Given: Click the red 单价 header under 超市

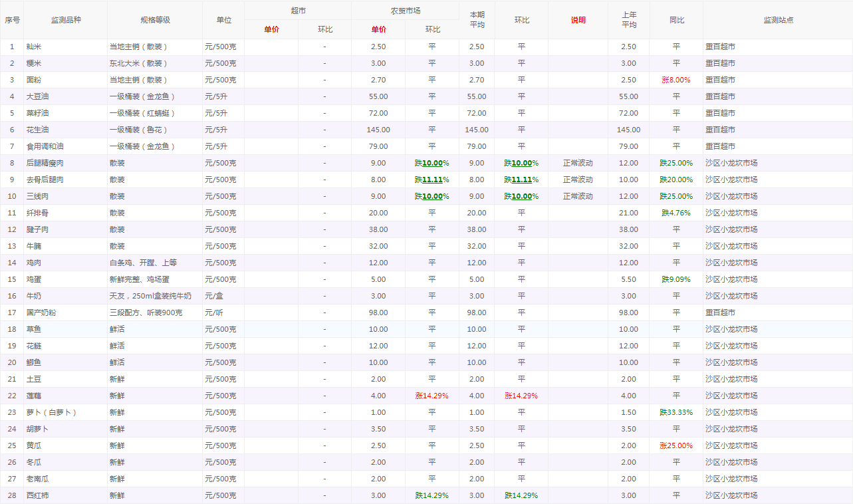Looking at the screenshot, I should [271, 29].
